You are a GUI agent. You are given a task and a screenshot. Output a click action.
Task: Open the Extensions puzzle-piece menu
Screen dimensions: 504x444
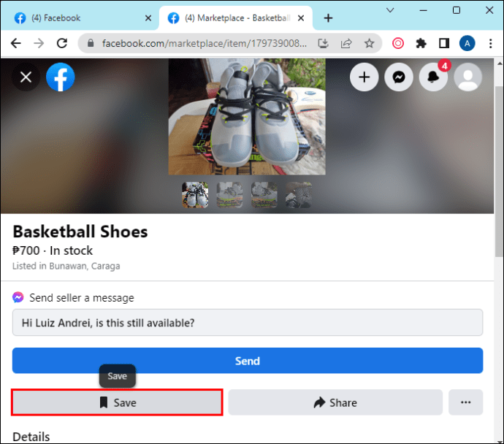[421, 43]
